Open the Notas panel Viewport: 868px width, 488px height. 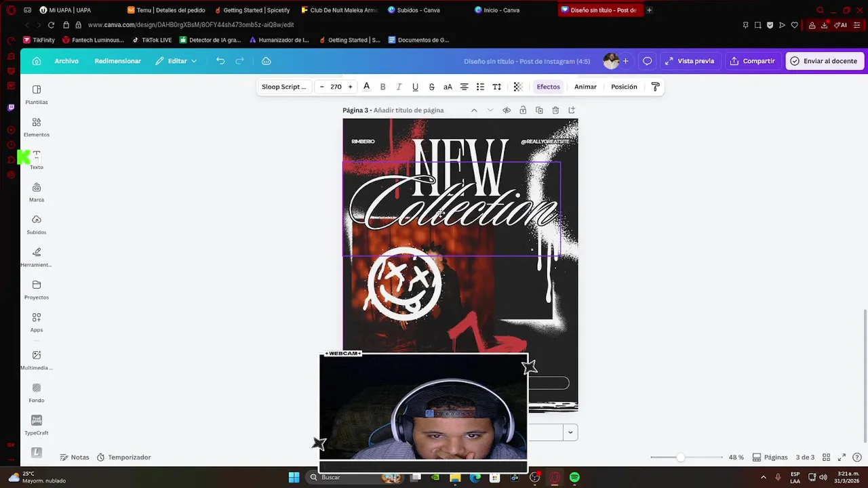75,457
